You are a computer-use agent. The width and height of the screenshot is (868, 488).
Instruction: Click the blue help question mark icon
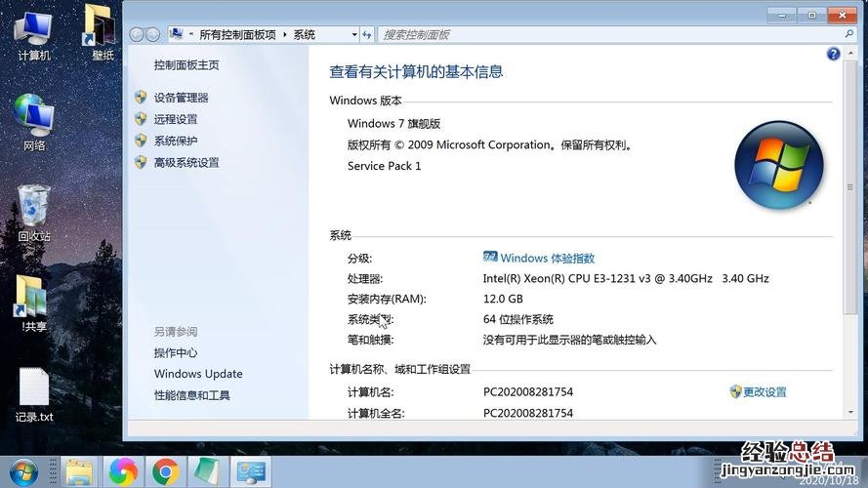833,55
